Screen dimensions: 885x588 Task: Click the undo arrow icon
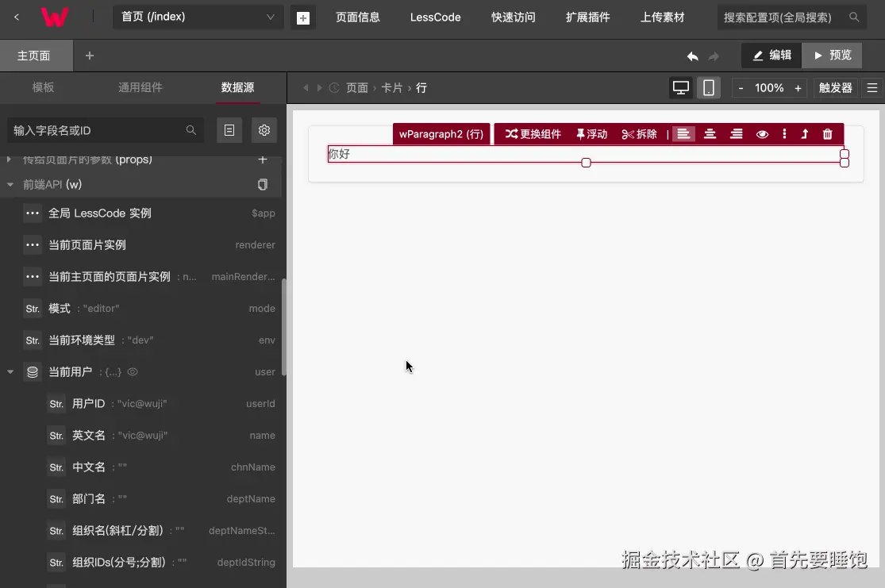(x=693, y=56)
